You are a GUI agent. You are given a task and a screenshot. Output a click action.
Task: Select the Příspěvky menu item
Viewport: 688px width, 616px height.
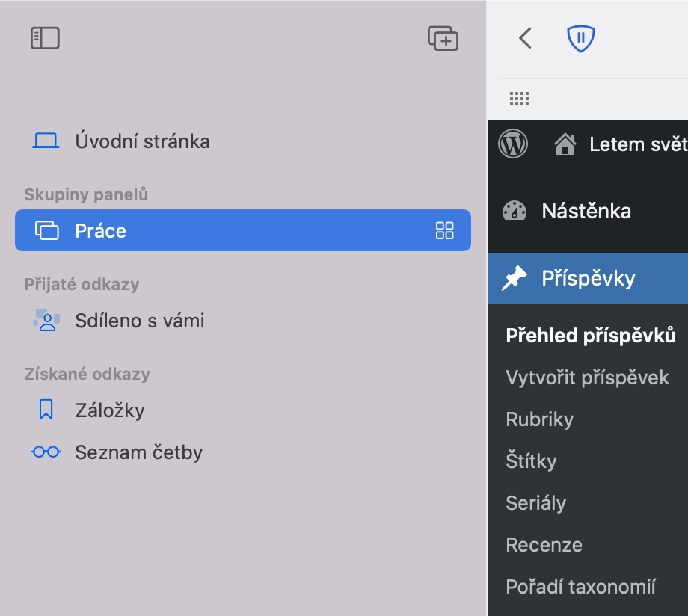pos(588,278)
